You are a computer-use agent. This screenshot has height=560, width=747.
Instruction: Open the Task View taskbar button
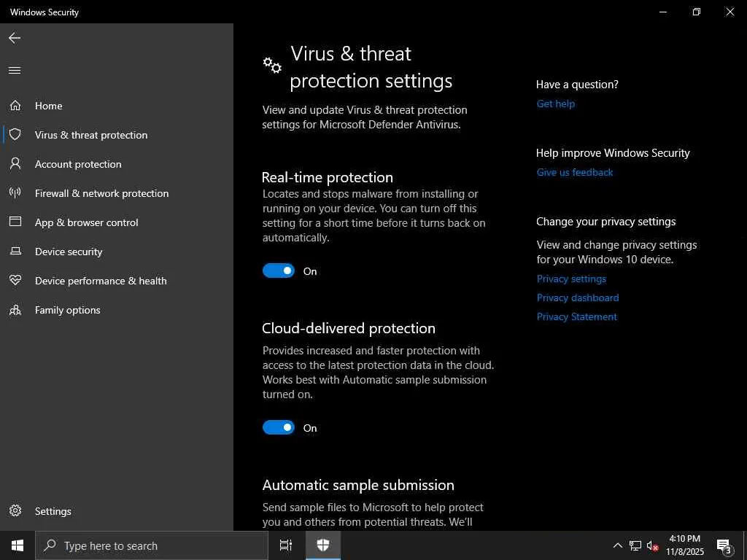(x=286, y=545)
